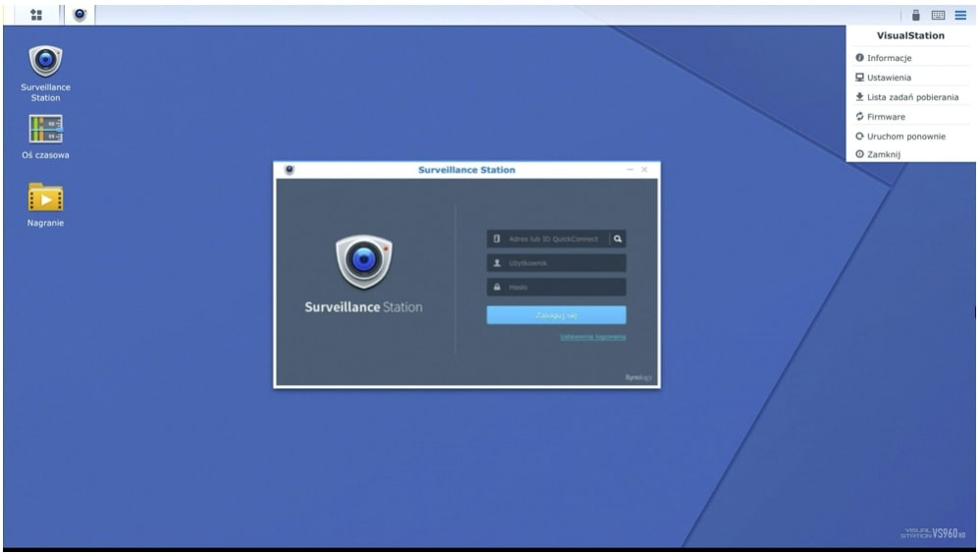
Task: Open the Oś czasowa timeline app
Action: click(x=45, y=130)
